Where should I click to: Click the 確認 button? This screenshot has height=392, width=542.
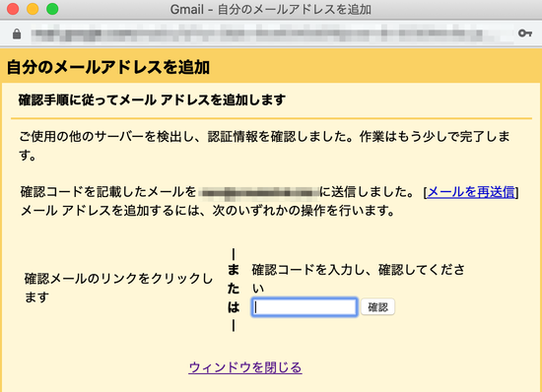coord(377,306)
